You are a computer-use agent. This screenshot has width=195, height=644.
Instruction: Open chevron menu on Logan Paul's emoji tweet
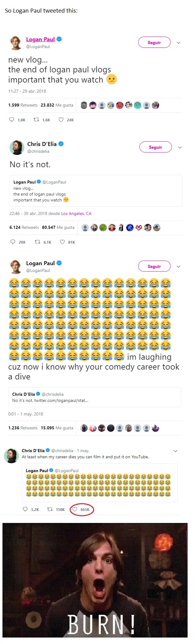[178, 267]
